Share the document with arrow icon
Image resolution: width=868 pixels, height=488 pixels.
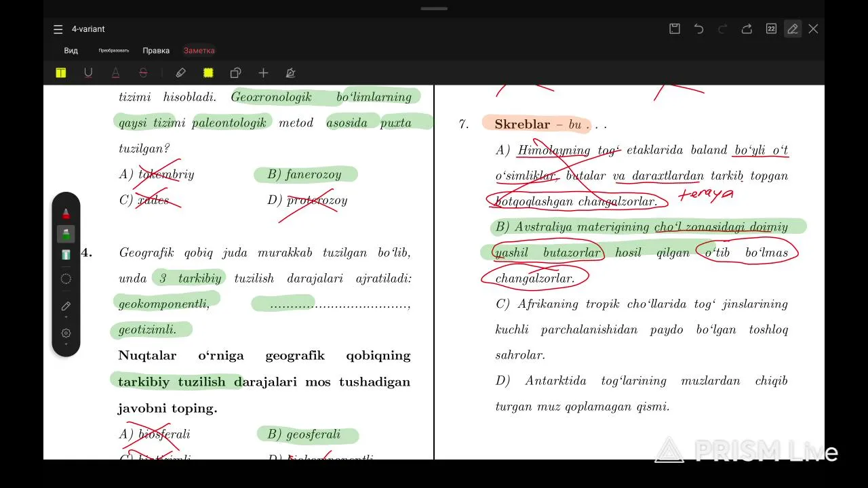click(x=747, y=28)
